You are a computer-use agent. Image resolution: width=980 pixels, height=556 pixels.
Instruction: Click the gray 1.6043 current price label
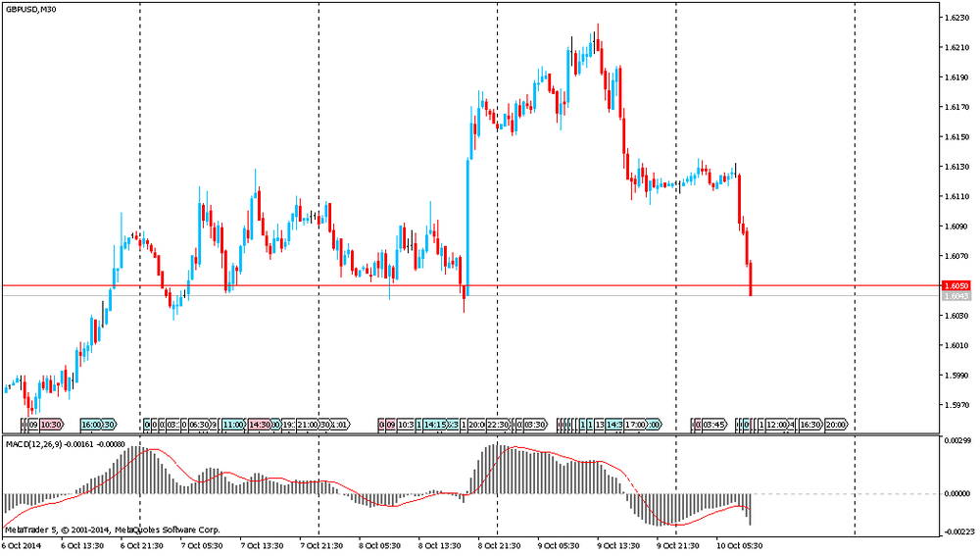coord(955,295)
